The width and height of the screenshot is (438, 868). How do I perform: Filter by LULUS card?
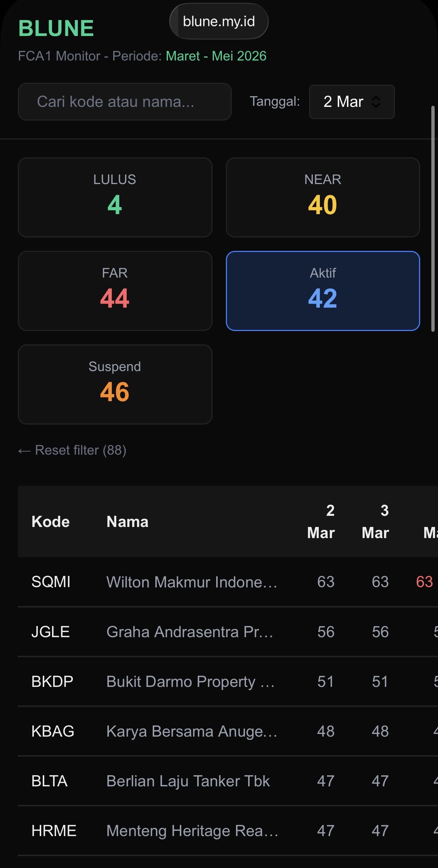[x=115, y=197]
